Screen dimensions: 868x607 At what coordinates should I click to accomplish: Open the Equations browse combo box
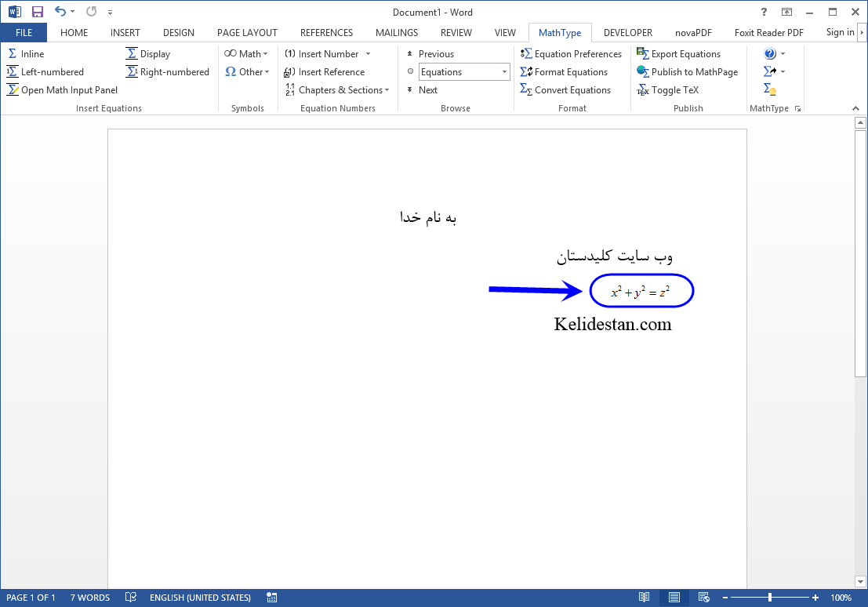point(464,72)
